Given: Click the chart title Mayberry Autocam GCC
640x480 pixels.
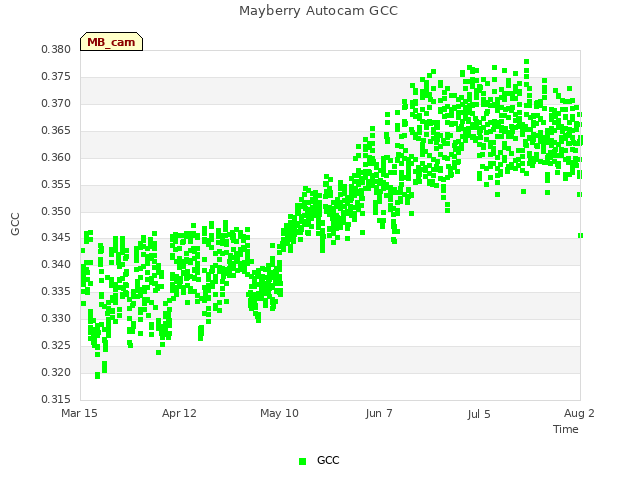Looking at the screenshot, I should pyautogui.click(x=318, y=11).
